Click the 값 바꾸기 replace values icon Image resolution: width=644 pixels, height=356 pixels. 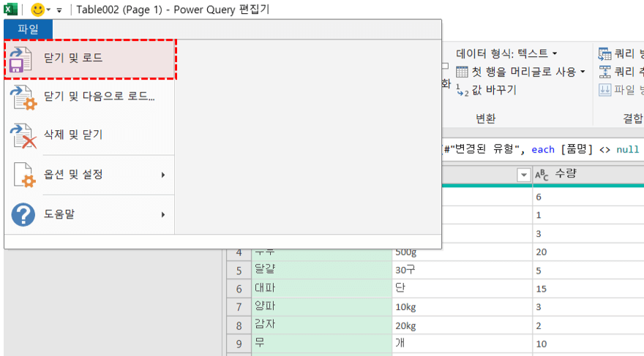click(x=462, y=90)
